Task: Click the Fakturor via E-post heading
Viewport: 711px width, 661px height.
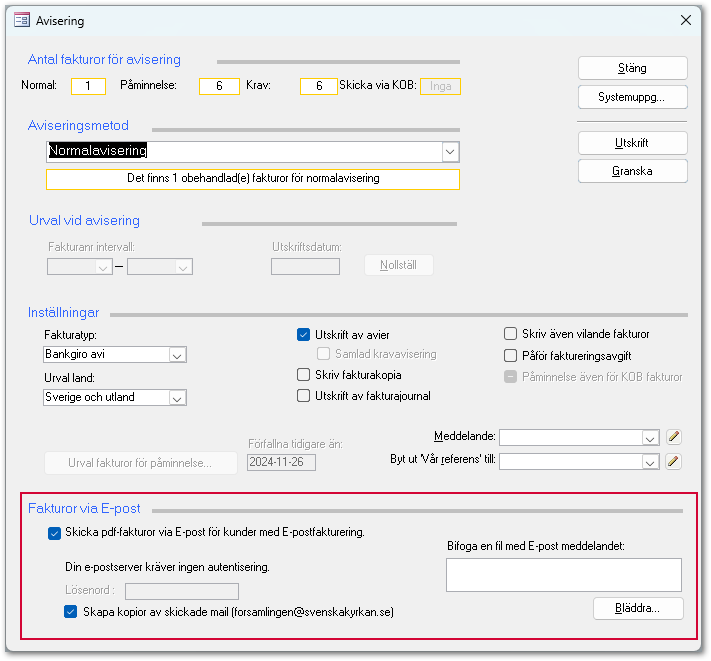Action: [84, 509]
